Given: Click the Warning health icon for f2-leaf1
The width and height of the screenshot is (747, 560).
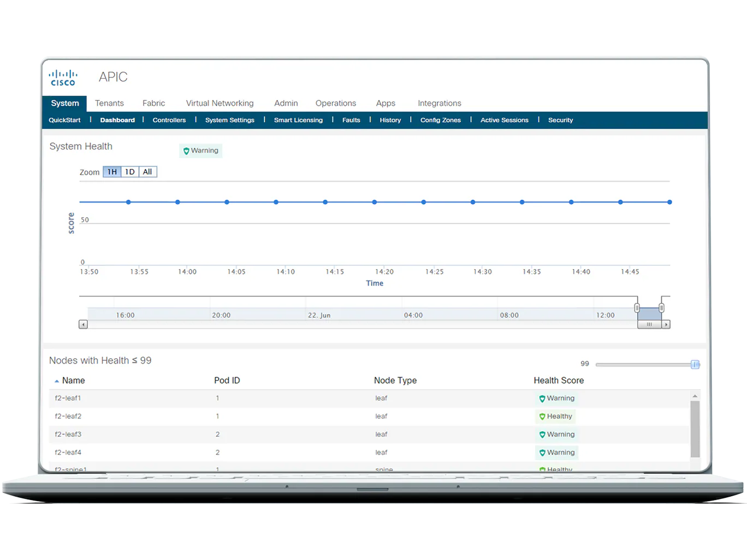Looking at the screenshot, I should [x=542, y=398].
